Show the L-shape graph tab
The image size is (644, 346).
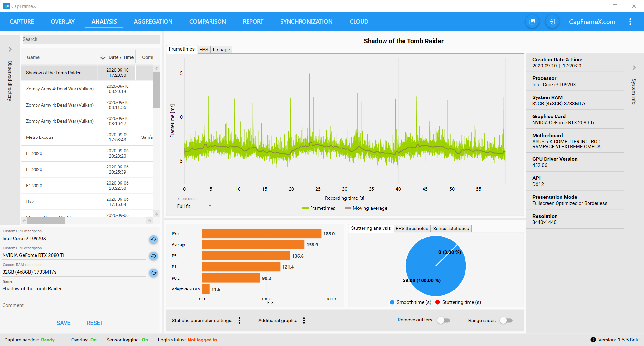click(221, 50)
